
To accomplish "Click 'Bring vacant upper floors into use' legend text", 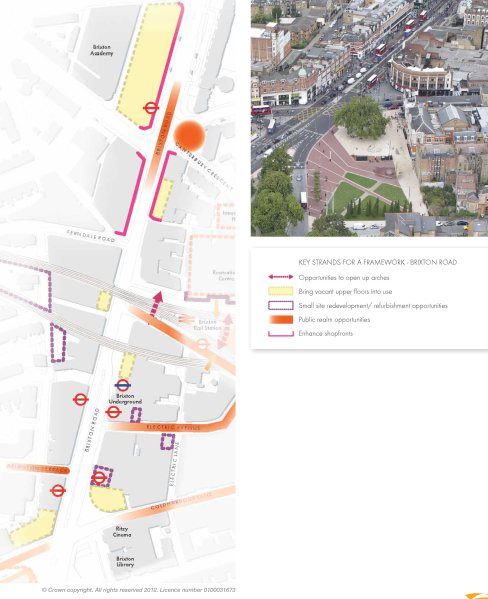I will tap(345, 291).
